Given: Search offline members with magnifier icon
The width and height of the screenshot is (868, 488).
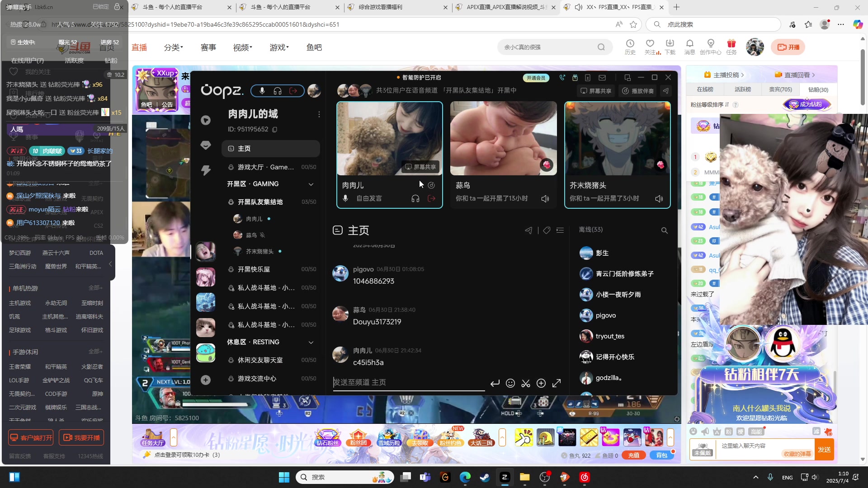Looking at the screenshot, I should click(665, 230).
